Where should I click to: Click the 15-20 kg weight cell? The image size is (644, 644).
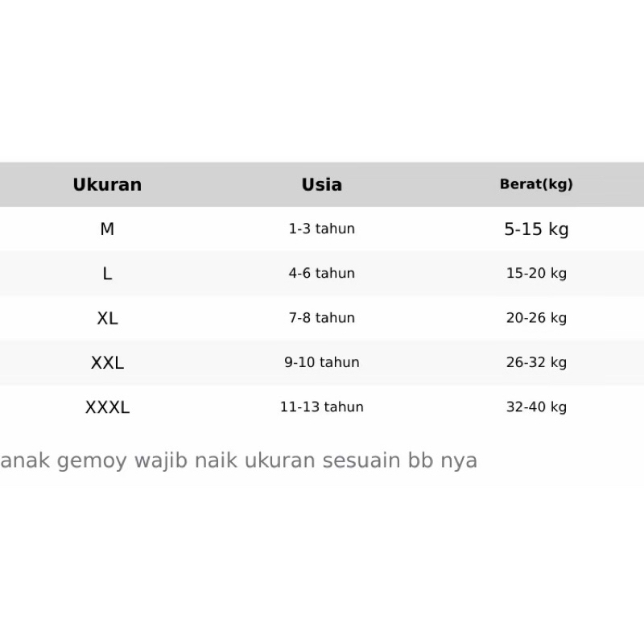(x=536, y=274)
